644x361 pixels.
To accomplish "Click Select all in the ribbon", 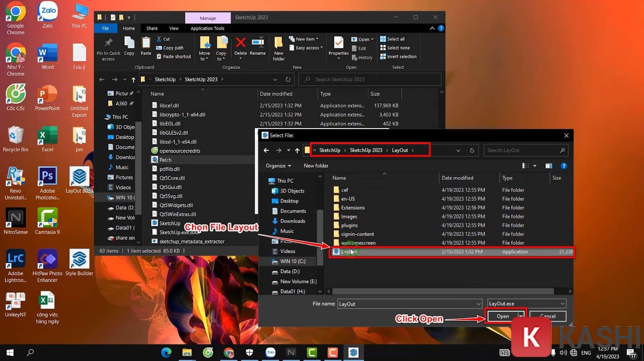I will pos(392,39).
